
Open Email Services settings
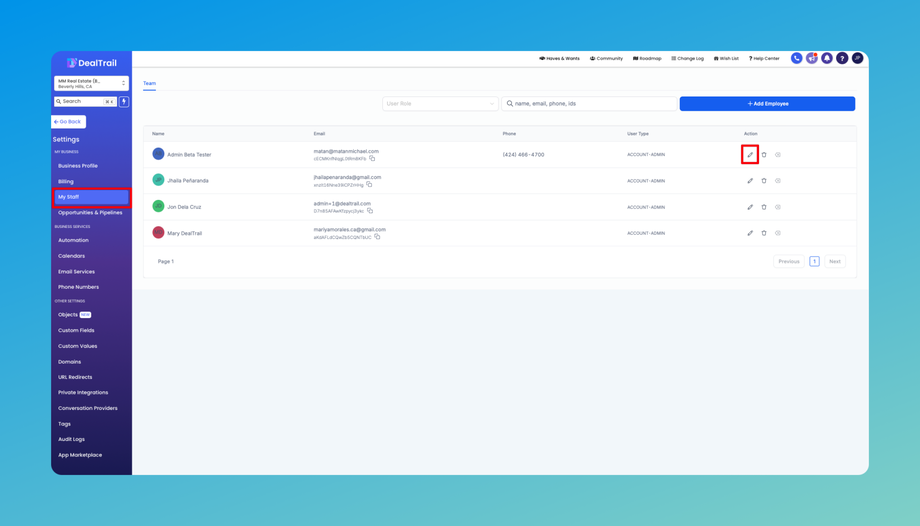76,272
